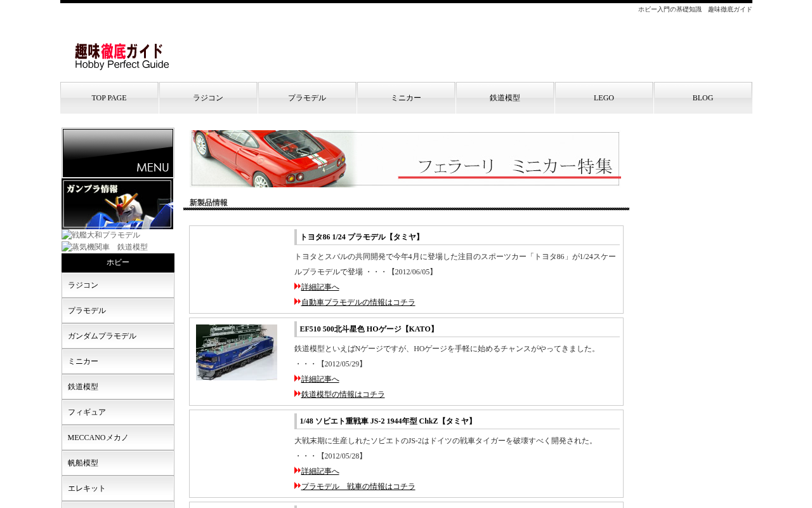This screenshot has height=508, width=812.
Task: Select プラモデル in the sidebar hobby menu
Action: pos(118,311)
